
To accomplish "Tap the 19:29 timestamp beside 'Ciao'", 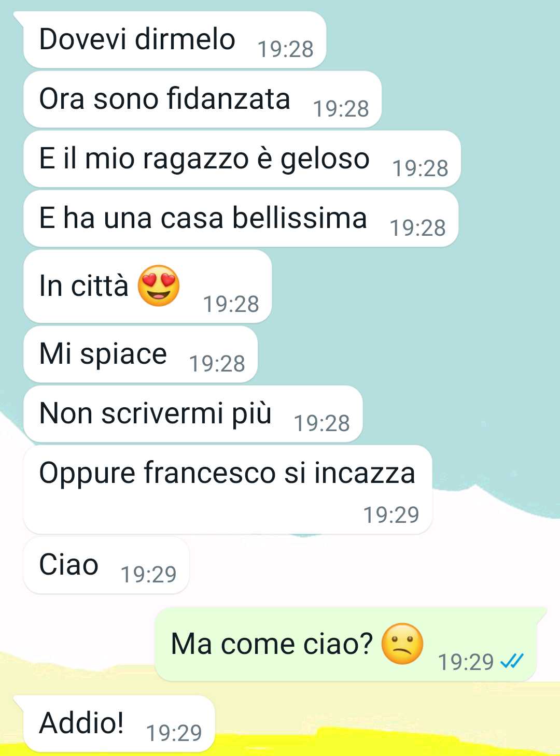I will click(149, 574).
